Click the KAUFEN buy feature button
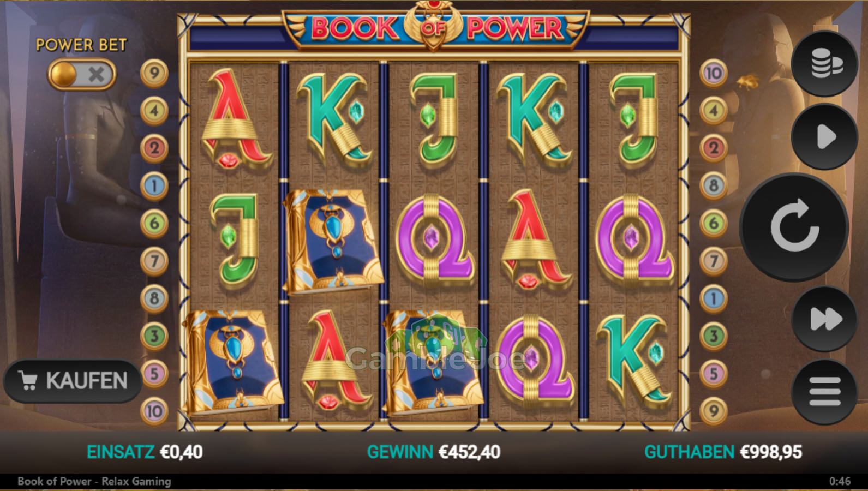The height and width of the screenshot is (491, 868). tap(73, 381)
